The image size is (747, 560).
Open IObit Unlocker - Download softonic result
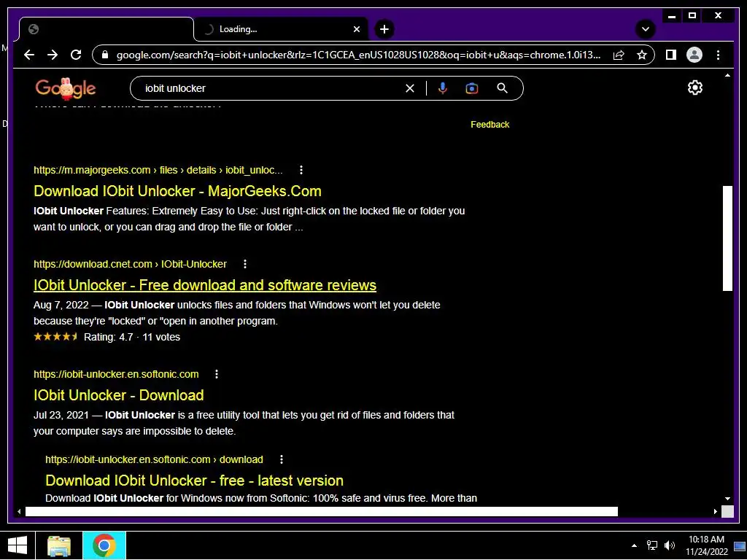tap(119, 394)
